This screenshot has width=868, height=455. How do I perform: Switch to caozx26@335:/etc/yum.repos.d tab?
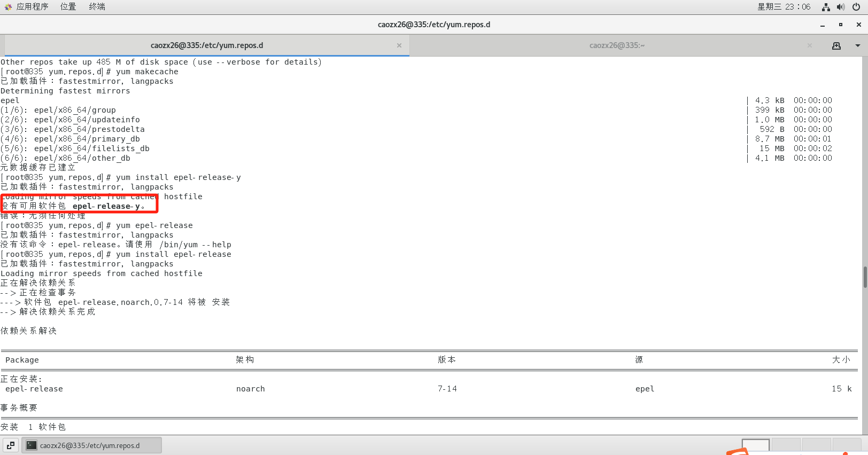[x=206, y=45]
